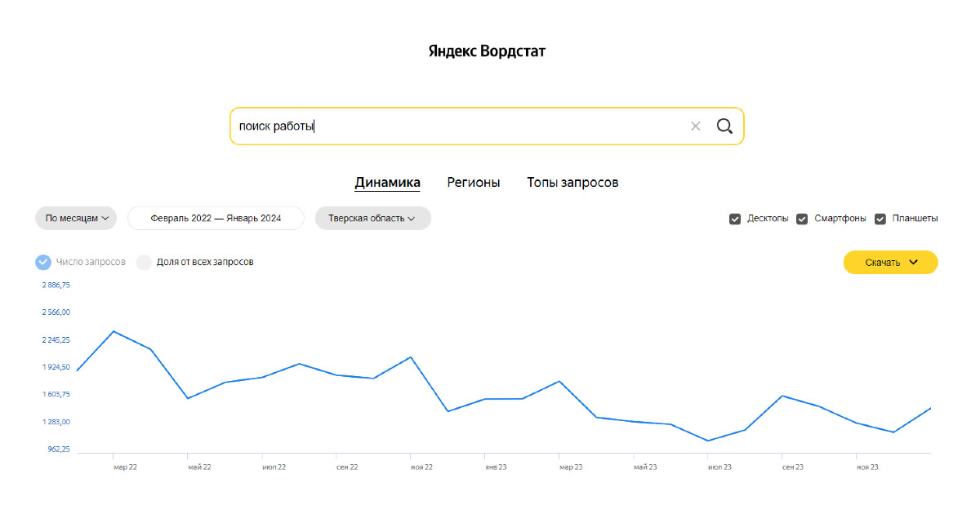The height and width of the screenshot is (514, 980).
Task: Run search with the magnifying glass icon
Action: [x=724, y=126]
